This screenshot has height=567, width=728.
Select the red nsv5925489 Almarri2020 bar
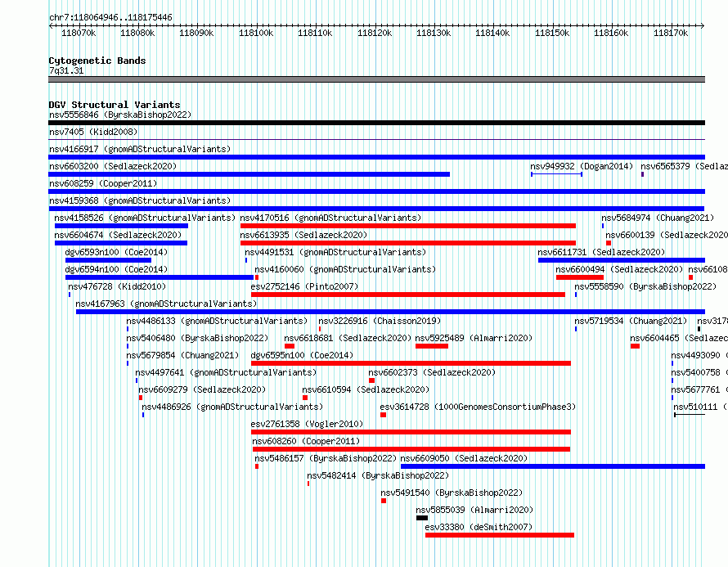point(432,346)
